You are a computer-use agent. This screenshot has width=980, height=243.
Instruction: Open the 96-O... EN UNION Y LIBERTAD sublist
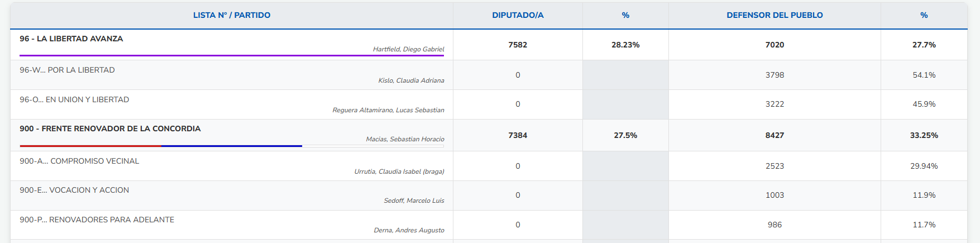(x=74, y=99)
